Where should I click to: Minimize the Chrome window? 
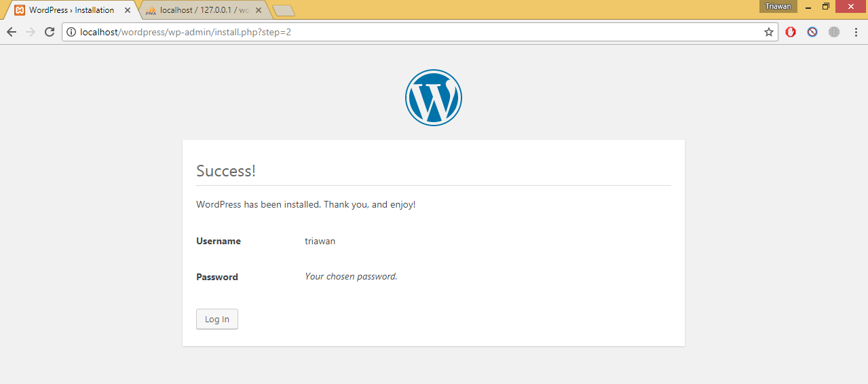click(808, 7)
